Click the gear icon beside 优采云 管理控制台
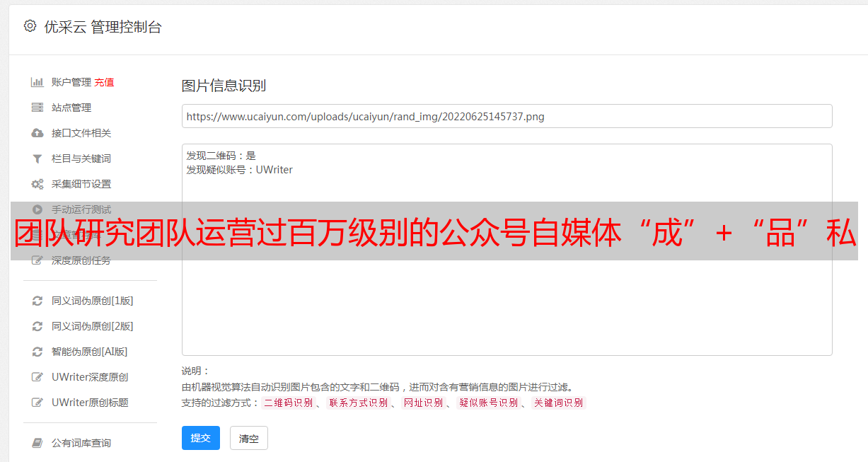Screen dimensions: 868x462 point(30,27)
